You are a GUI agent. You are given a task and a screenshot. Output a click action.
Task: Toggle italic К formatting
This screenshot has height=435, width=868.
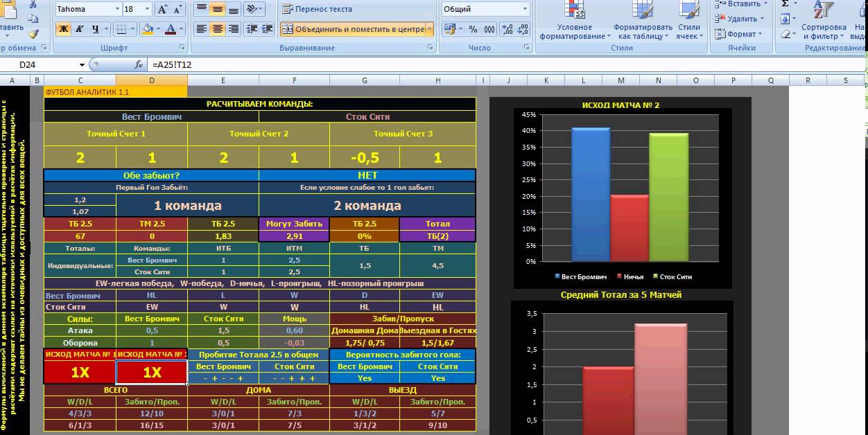coord(79,29)
